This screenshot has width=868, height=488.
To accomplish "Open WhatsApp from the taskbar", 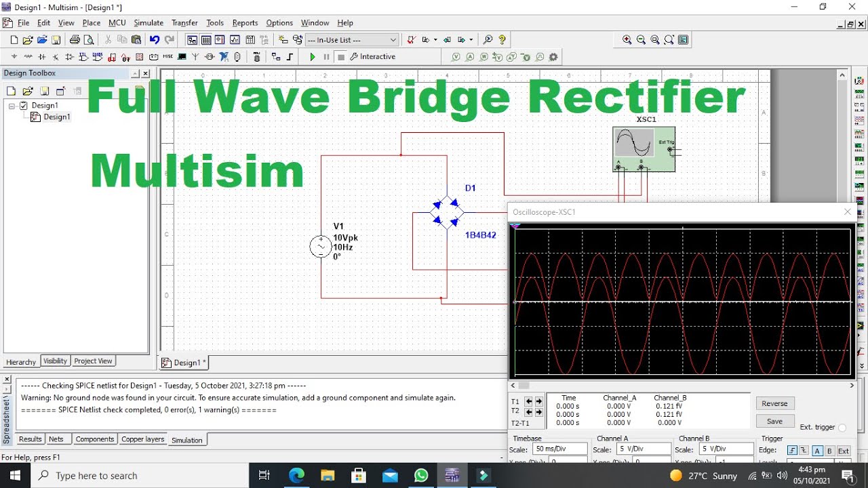I will pos(421,475).
